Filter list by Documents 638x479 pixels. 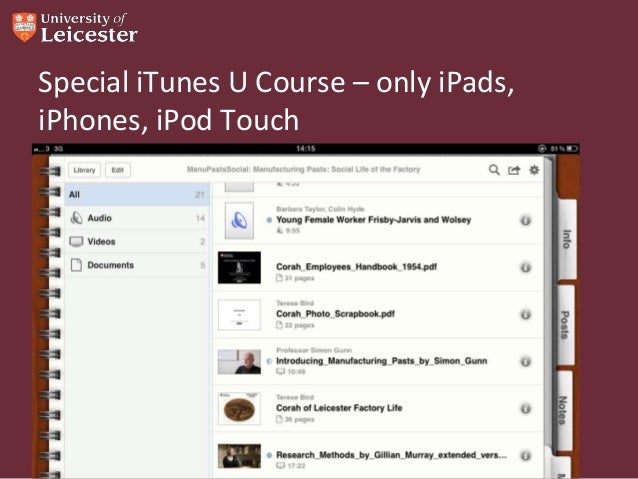point(137,265)
